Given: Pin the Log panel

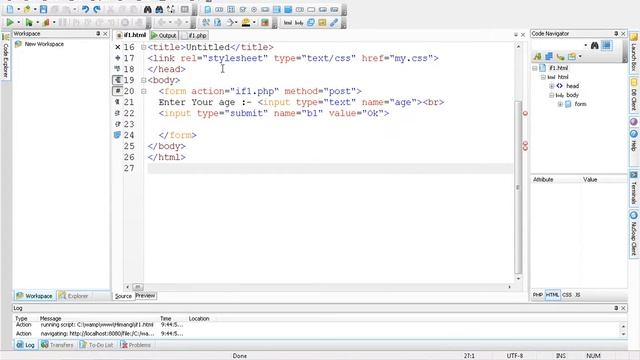Looking at the screenshot, I should [616, 308].
